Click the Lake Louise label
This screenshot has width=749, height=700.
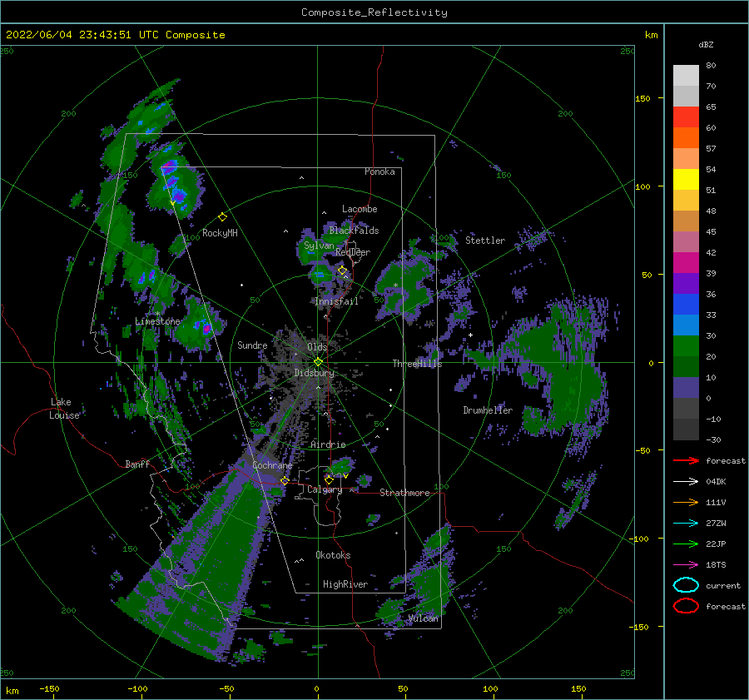[64, 409]
